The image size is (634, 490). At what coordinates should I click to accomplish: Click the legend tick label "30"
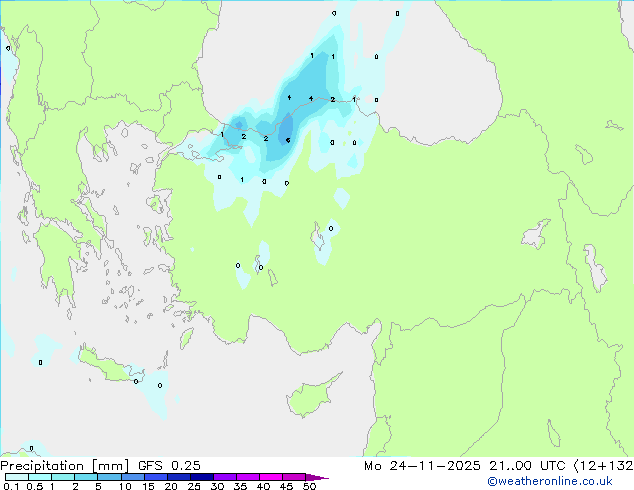tap(217, 486)
